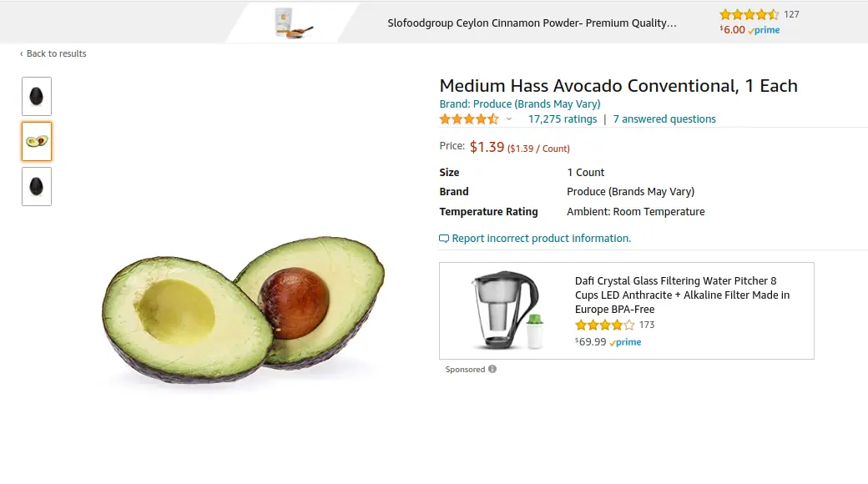Click the avocado's star rating icons
Viewport: 868px width, 484px height.
[x=468, y=118]
